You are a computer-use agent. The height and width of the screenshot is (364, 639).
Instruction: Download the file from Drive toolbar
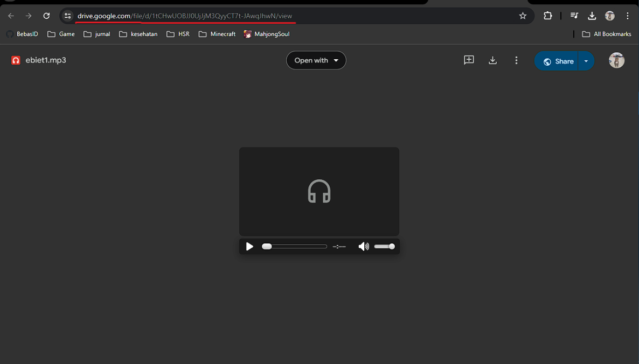pos(492,60)
